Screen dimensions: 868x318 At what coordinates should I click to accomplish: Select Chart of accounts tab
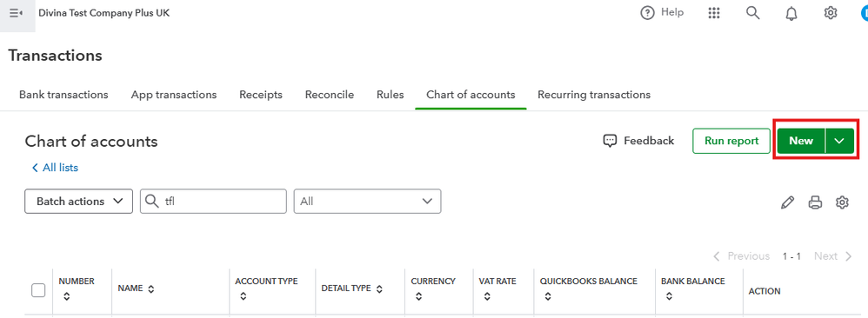coord(471,95)
